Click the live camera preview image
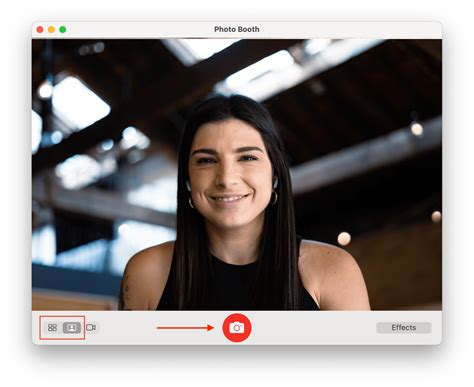This screenshot has height=387, width=474. pos(237,175)
